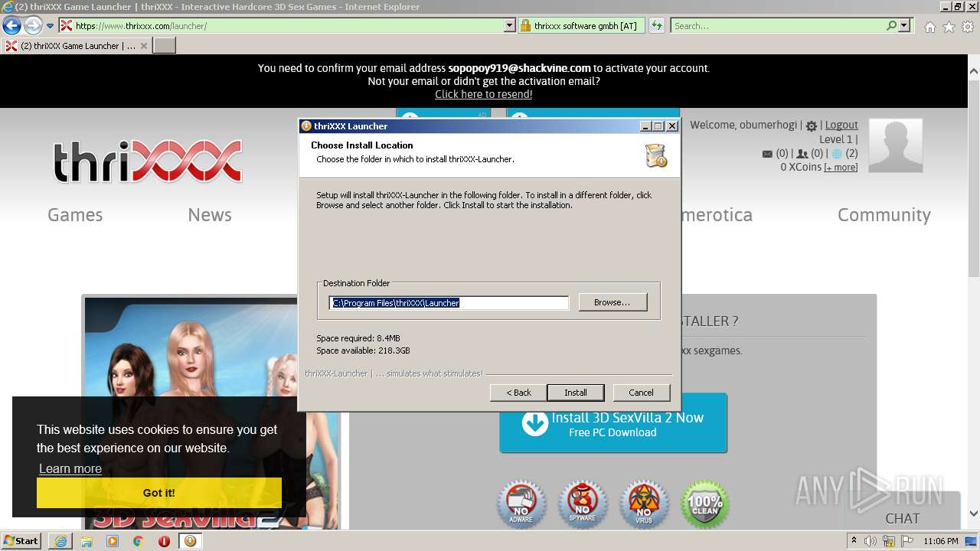Cancel the launcher setup
The image size is (980, 551).
(641, 393)
